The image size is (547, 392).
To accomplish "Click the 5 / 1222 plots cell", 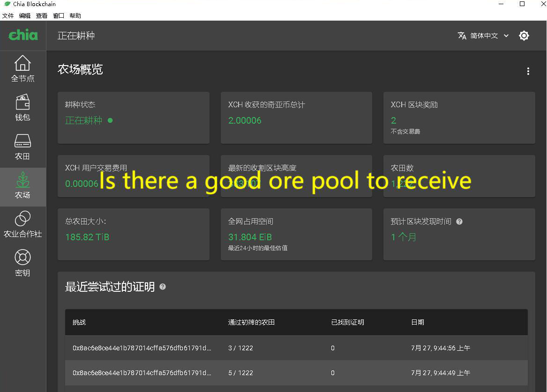I will (x=241, y=373).
